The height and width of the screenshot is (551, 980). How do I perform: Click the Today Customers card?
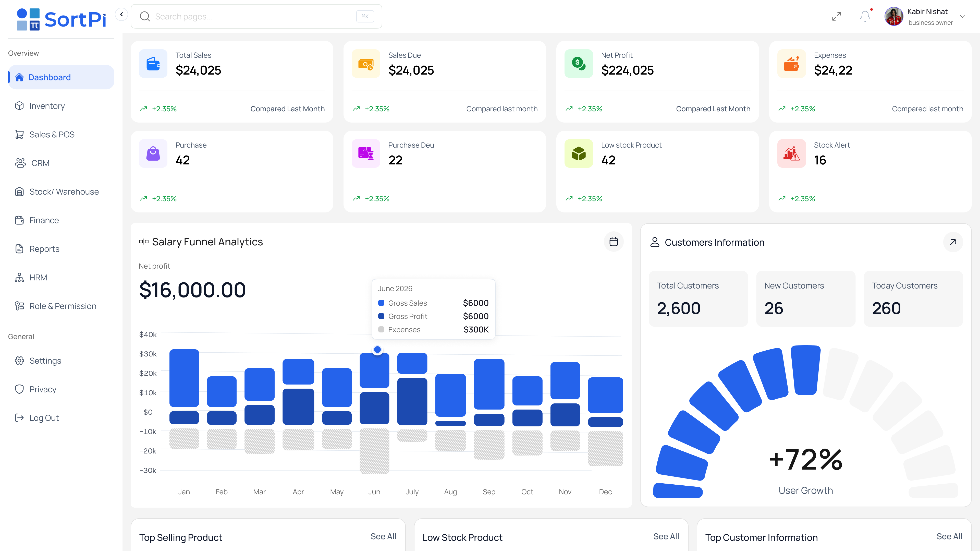pos(913,298)
